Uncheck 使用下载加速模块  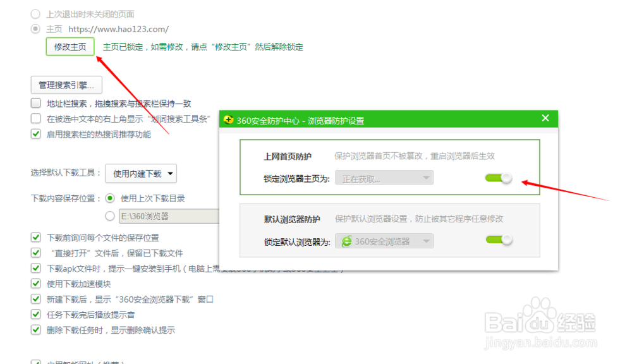click(x=36, y=283)
